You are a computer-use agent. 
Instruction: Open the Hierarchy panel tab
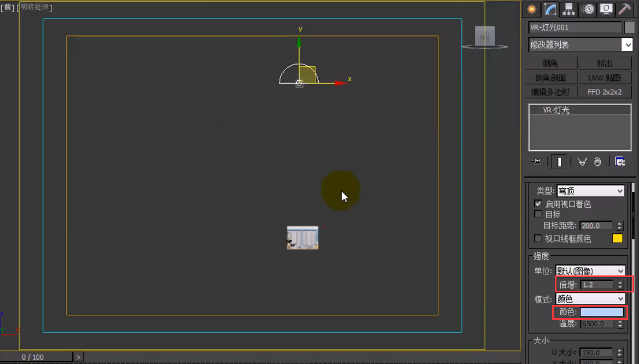[x=568, y=9]
